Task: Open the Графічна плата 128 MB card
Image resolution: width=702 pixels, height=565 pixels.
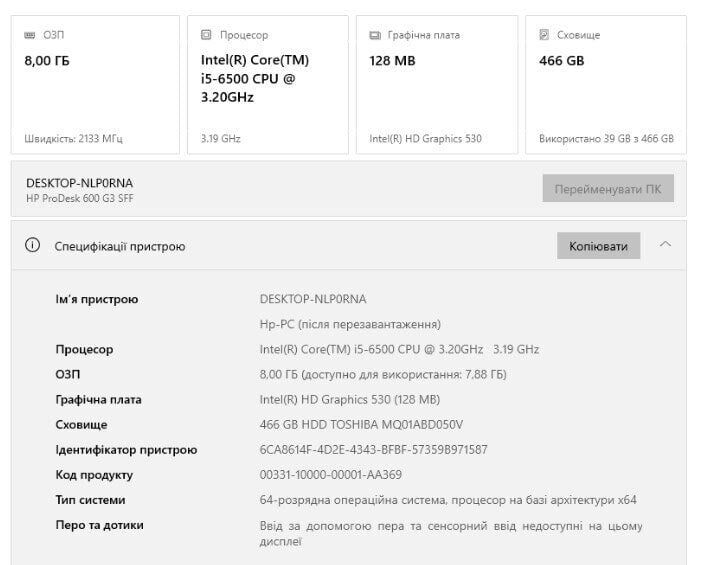Action: 437,85
